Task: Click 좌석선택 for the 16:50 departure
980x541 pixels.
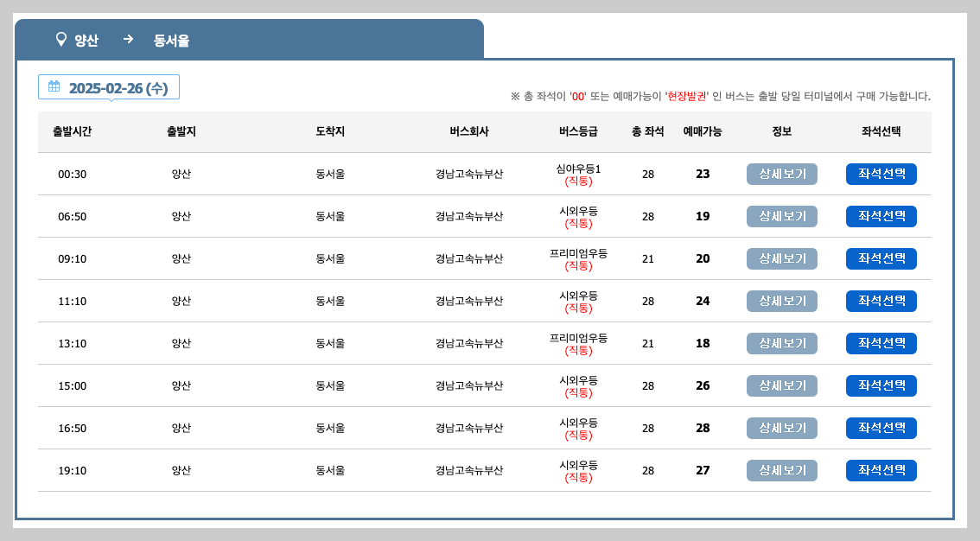Action: coord(881,428)
